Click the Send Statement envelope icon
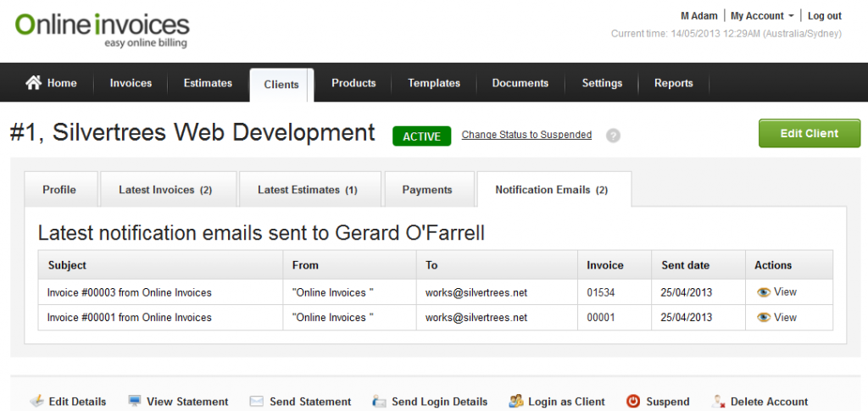 click(257, 402)
